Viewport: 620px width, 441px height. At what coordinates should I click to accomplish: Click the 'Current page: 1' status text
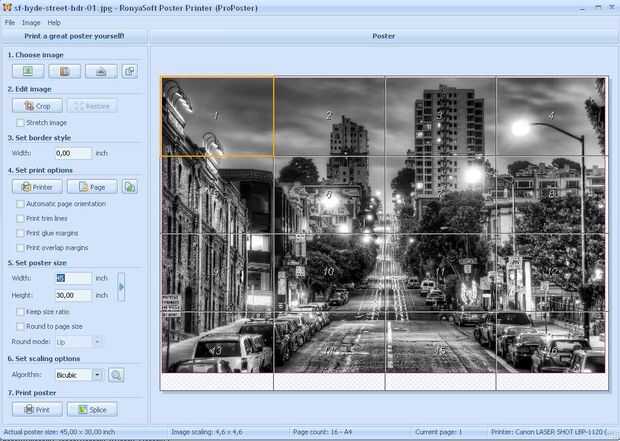(x=439, y=432)
